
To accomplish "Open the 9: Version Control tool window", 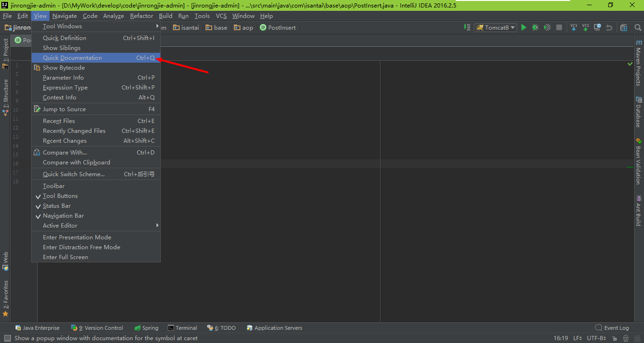I will [97, 328].
